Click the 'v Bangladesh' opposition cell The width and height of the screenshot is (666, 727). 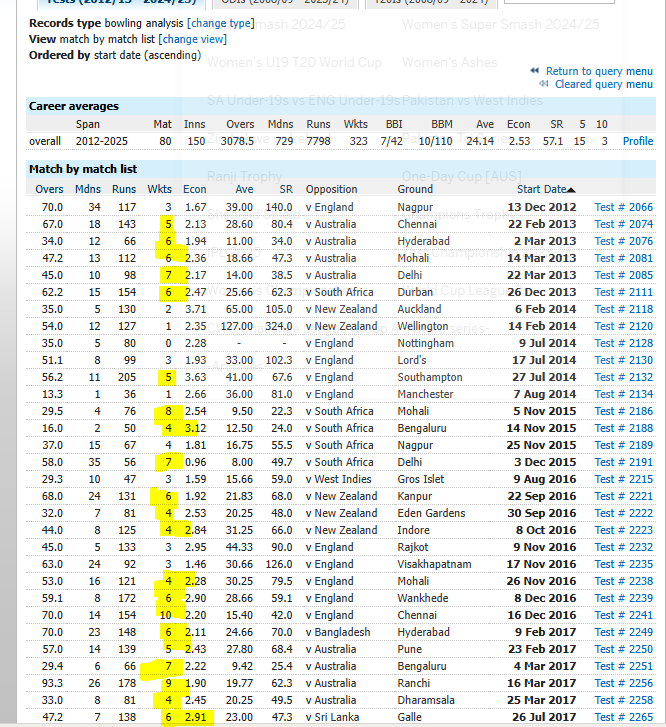(338, 632)
